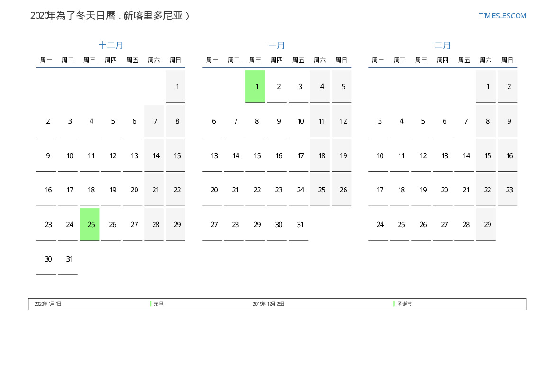Select January 31 in the 一月 calendar

pyautogui.click(x=300, y=225)
